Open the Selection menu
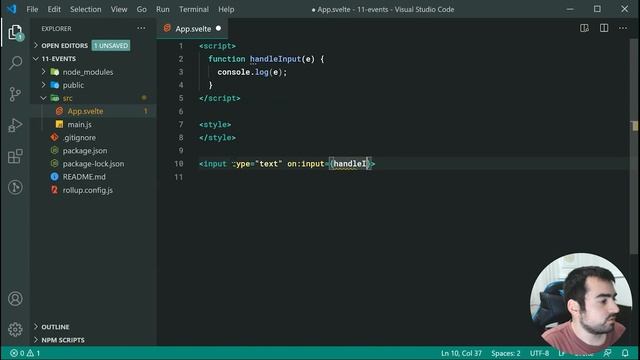 point(85,9)
